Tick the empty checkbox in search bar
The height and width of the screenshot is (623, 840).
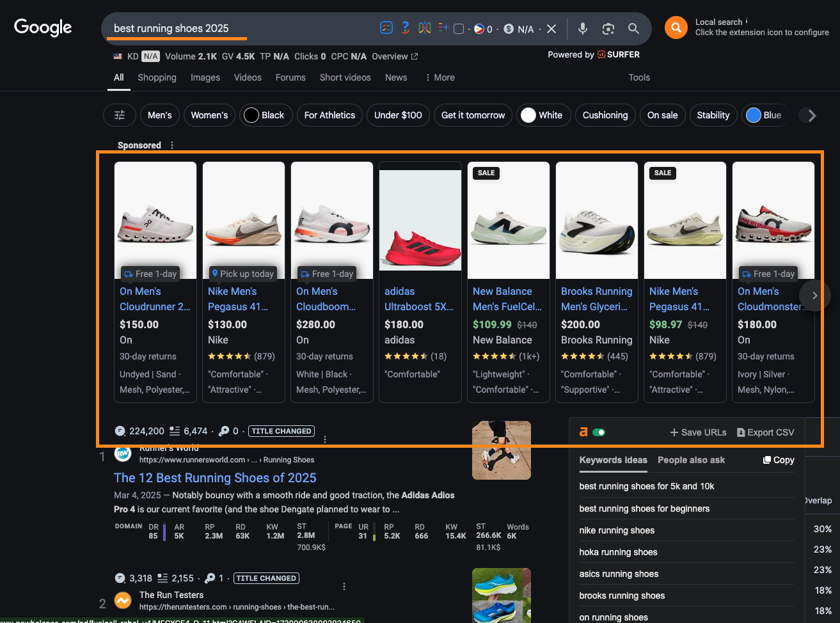point(459,29)
